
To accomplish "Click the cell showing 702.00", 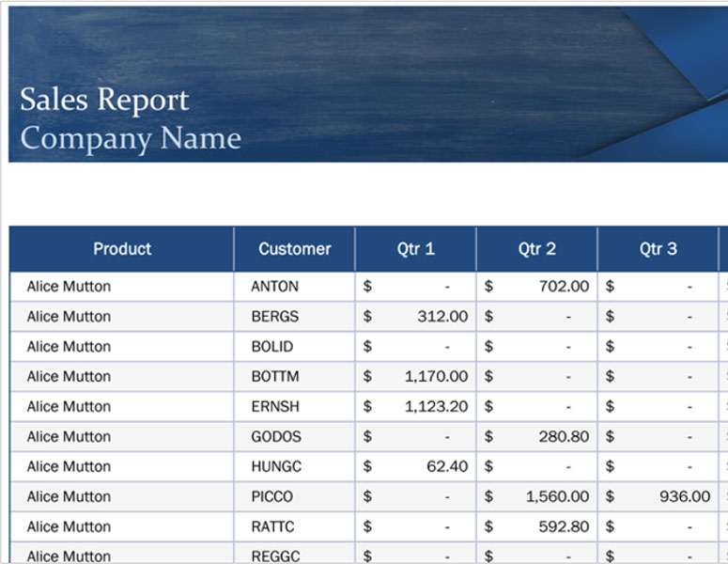I will (x=564, y=287).
